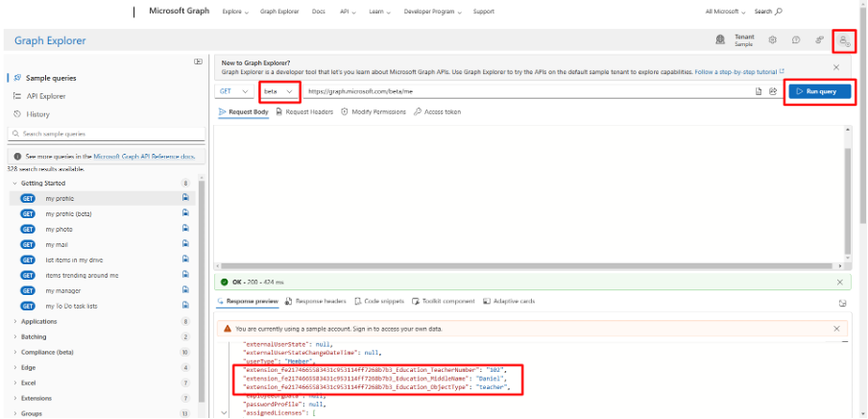Click the Search sample queries field

click(x=104, y=134)
